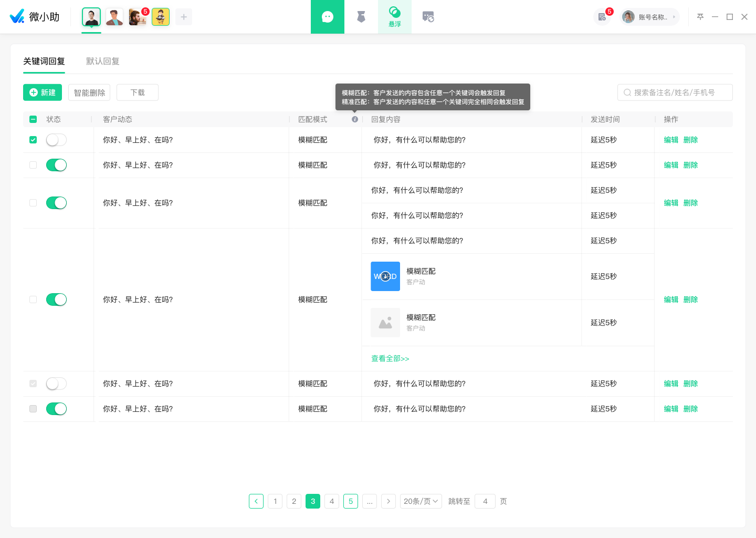Expand the 账号名称 account dropdown
The image size is (756, 538).
pyautogui.click(x=650, y=17)
